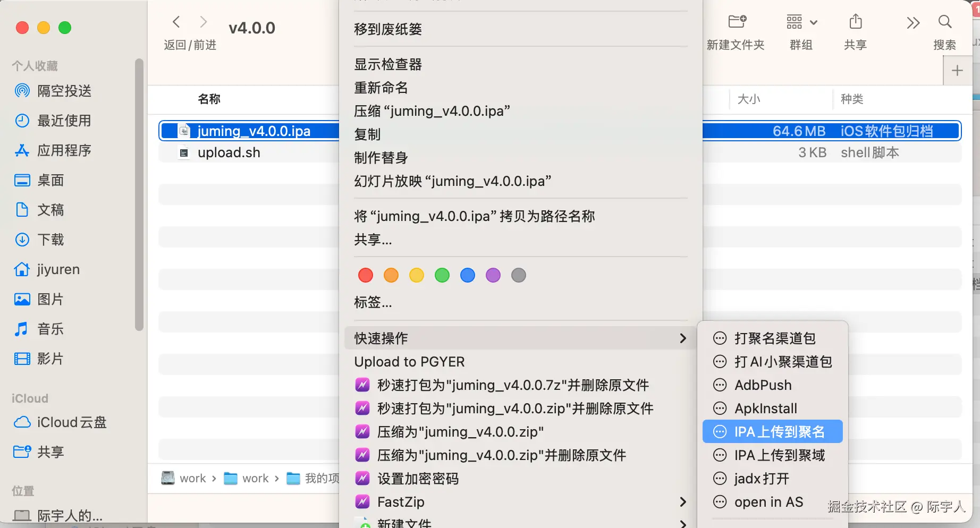Click the Shared folder icon in sidebar
Image resolution: width=980 pixels, height=528 pixels.
(22, 452)
